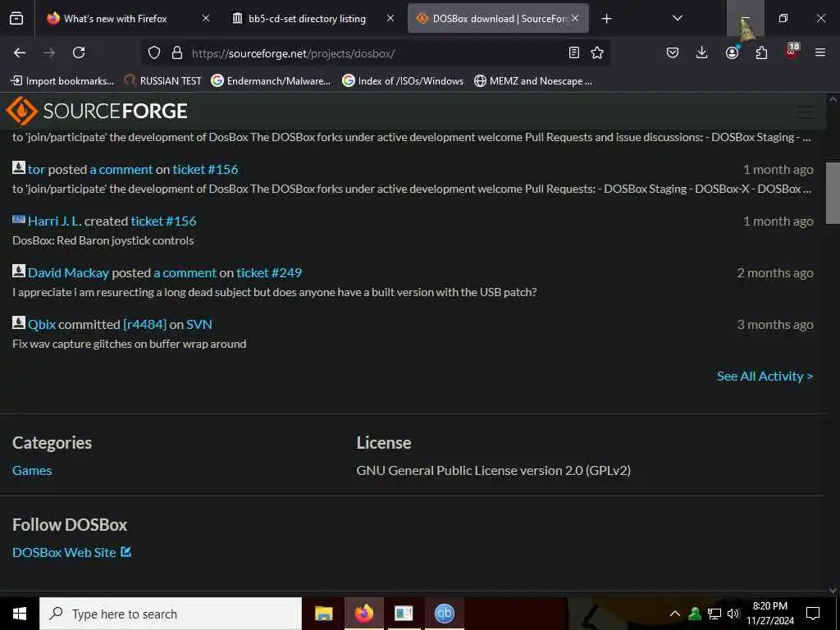Open the news-style app in taskbar
Viewport: 840px width, 630px height.
point(404,614)
